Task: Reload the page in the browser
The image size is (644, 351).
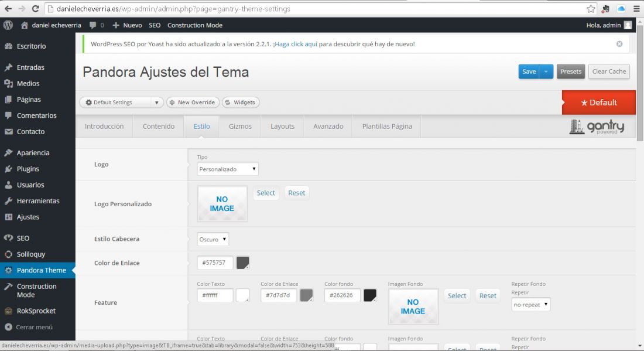Action: point(35,9)
